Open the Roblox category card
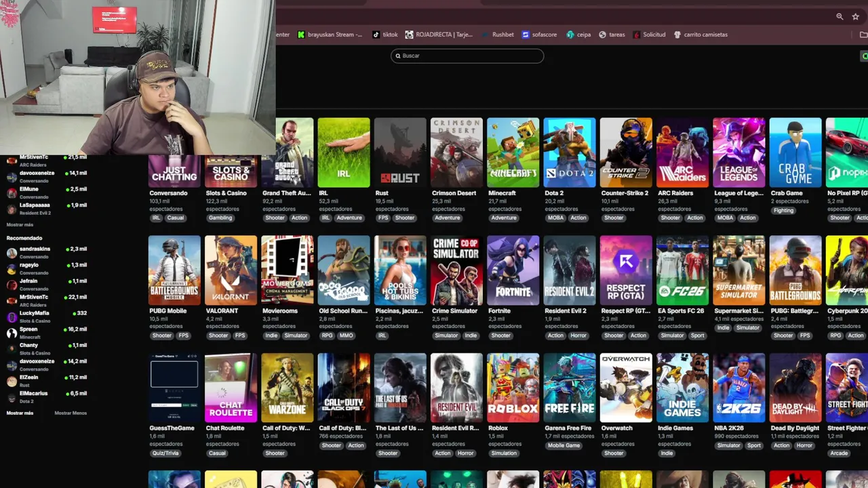 pos(513,388)
